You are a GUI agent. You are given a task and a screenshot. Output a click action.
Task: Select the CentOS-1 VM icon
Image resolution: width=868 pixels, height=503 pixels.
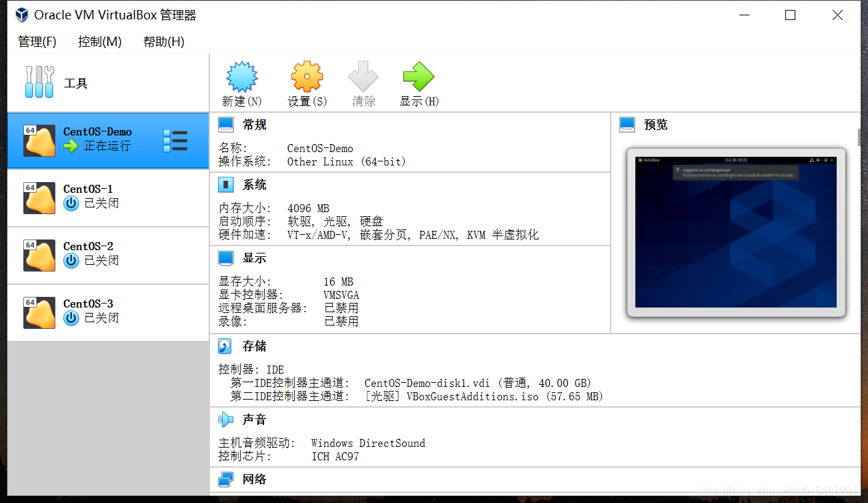click(x=39, y=198)
